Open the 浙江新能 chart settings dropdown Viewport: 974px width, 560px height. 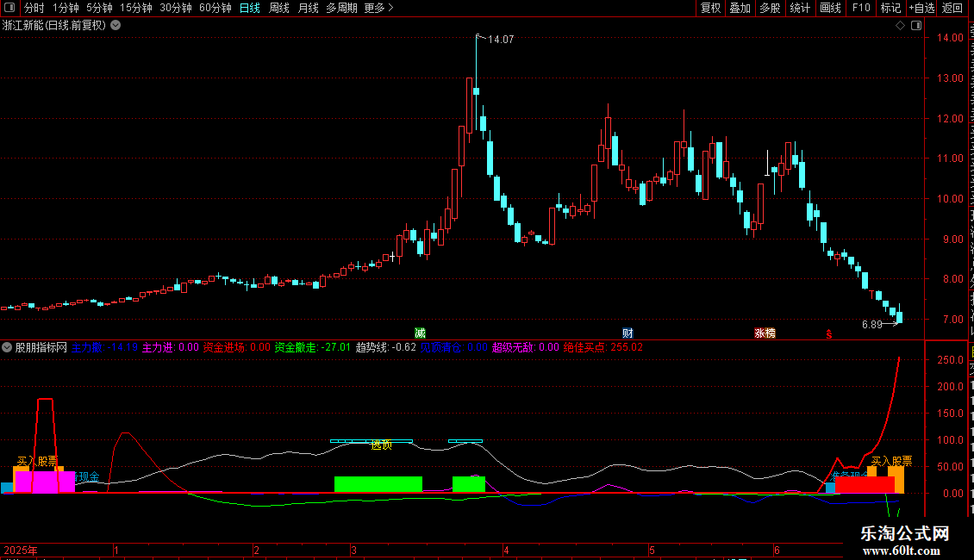pyautogui.click(x=116, y=26)
